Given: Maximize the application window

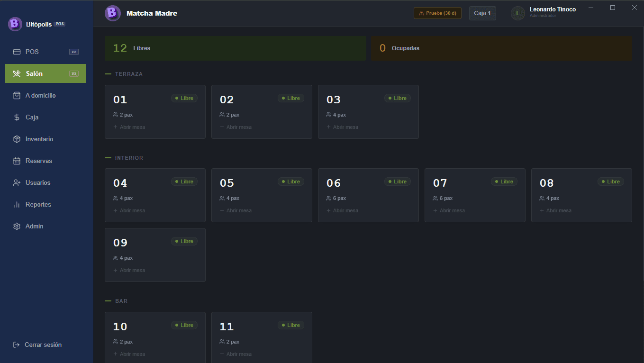Looking at the screenshot, I should tap(613, 8).
